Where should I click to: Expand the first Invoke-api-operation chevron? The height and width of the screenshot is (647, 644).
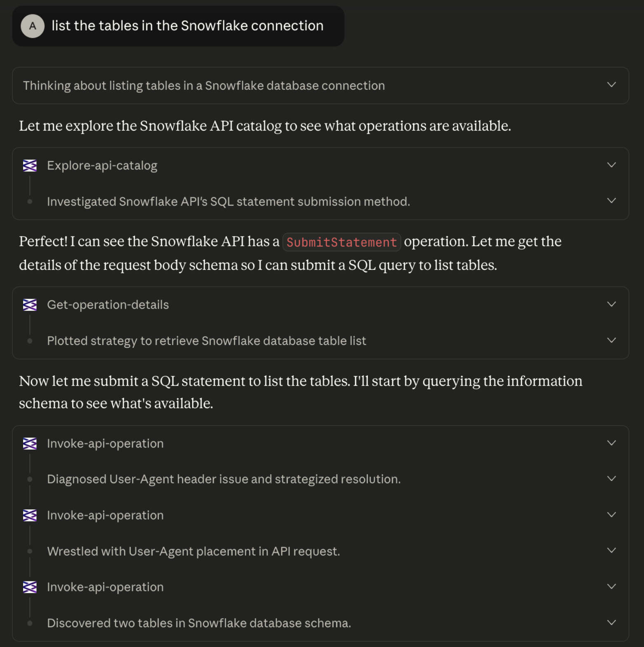pyautogui.click(x=611, y=443)
